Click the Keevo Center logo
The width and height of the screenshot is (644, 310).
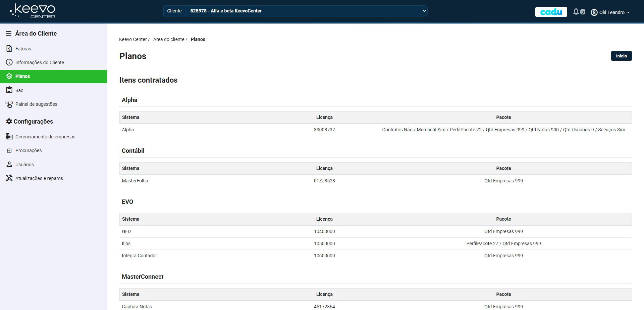(33, 11)
